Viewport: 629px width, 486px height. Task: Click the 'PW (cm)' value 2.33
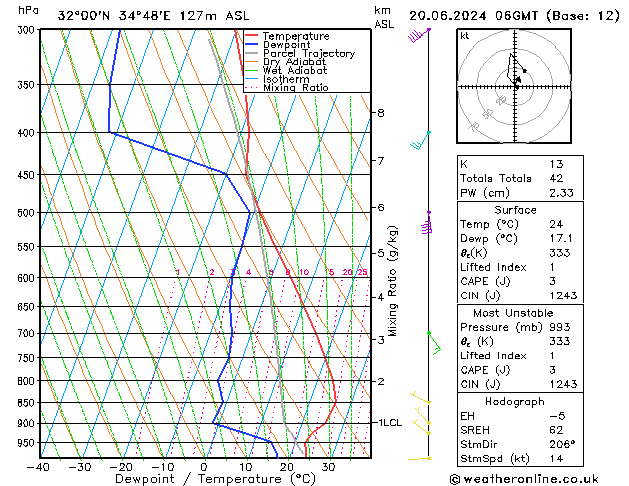point(561,193)
